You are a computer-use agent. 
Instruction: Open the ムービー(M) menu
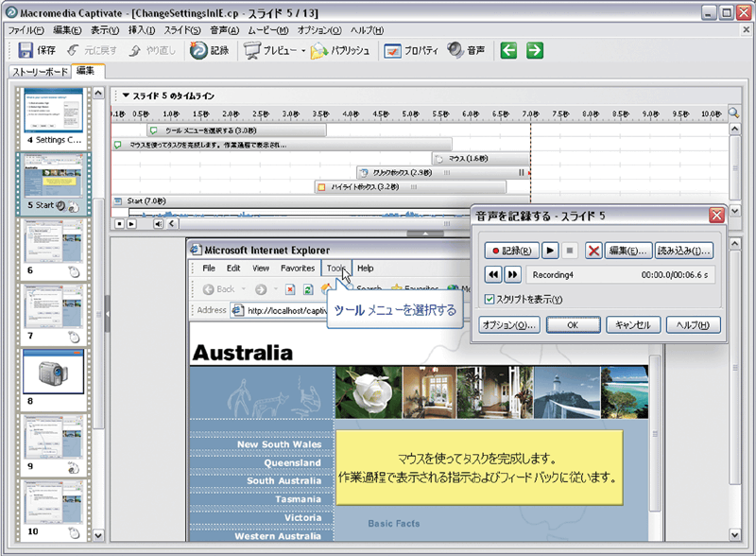[268, 30]
